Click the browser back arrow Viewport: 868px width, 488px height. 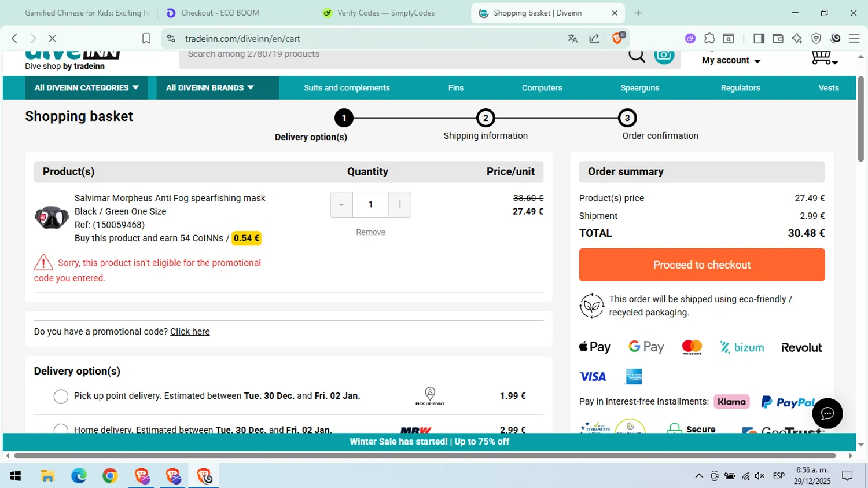pos(14,38)
